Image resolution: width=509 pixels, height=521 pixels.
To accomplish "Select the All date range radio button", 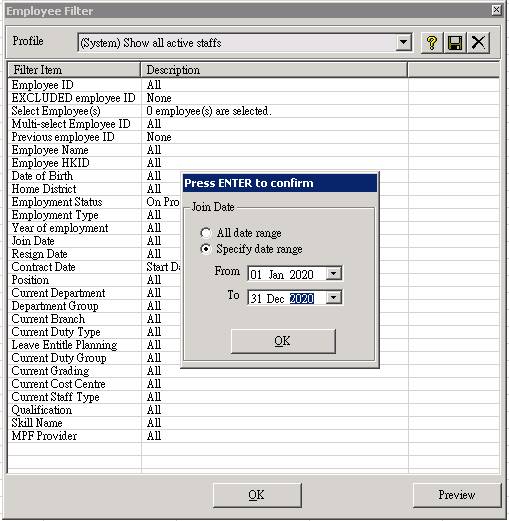I will 206,233.
